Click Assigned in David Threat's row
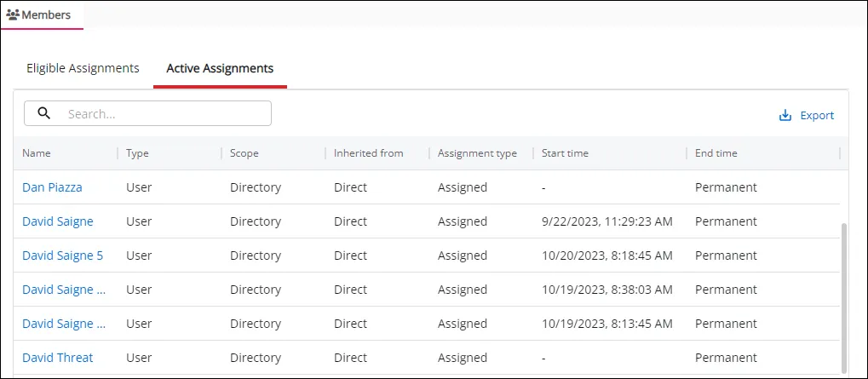The height and width of the screenshot is (379, 868). pyautogui.click(x=463, y=358)
